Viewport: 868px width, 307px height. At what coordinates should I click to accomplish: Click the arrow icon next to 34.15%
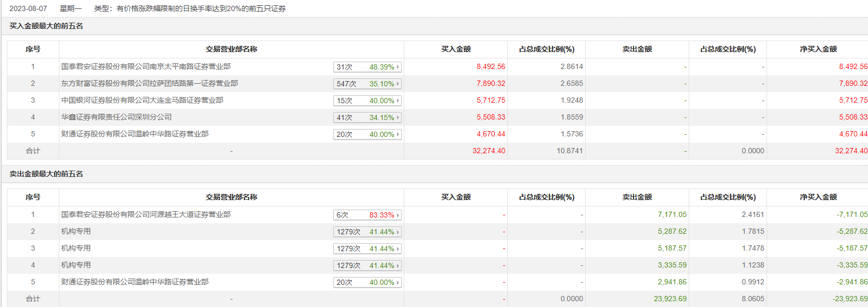398,117
